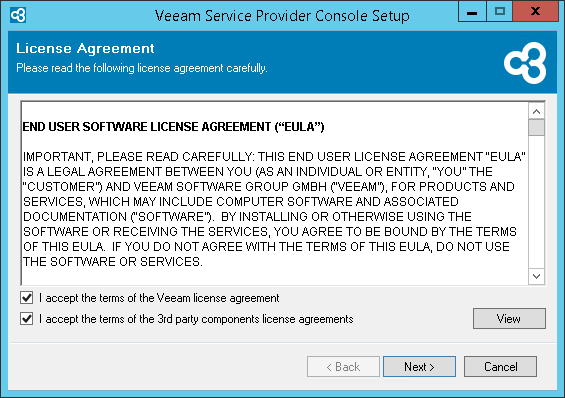The height and width of the screenshot is (398, 565).
Task: Click the 'I accept the terms of the Veeam license agreement' label
Action: 159,298
